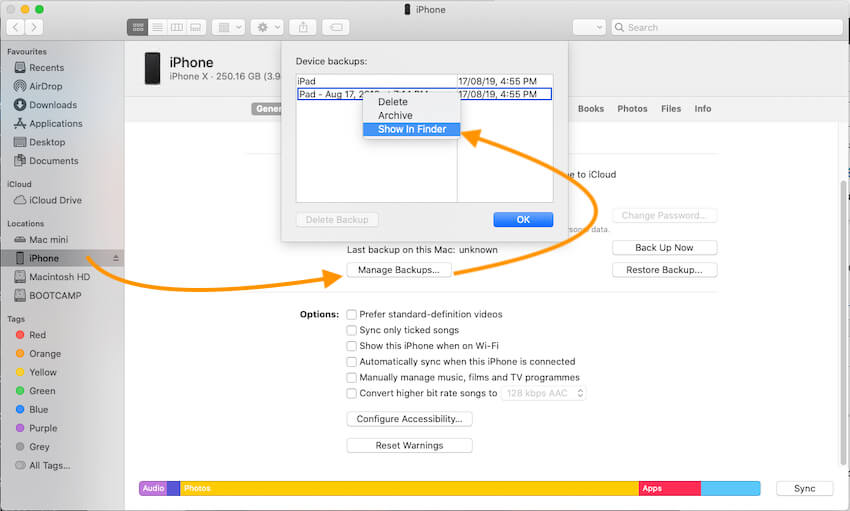Choose the Blue tag

38,409
